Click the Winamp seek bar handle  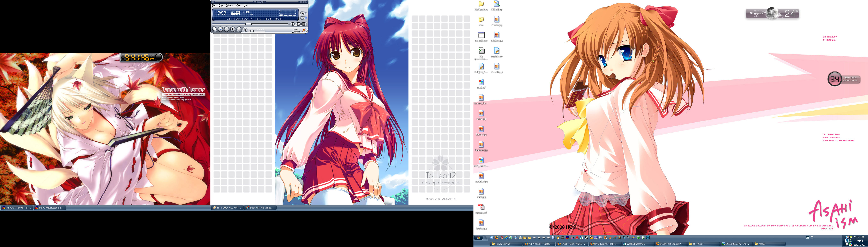click(248, 24)
